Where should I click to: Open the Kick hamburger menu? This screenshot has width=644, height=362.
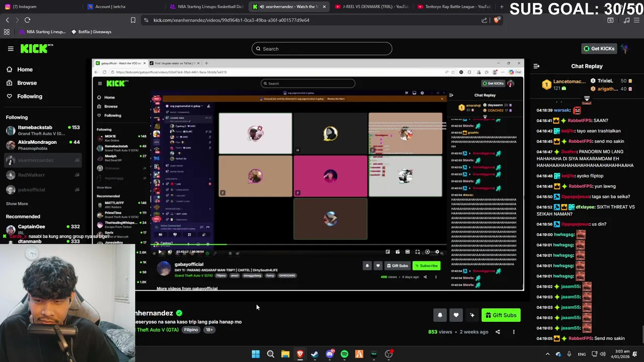pyautogui.click(x=11, y=49)
